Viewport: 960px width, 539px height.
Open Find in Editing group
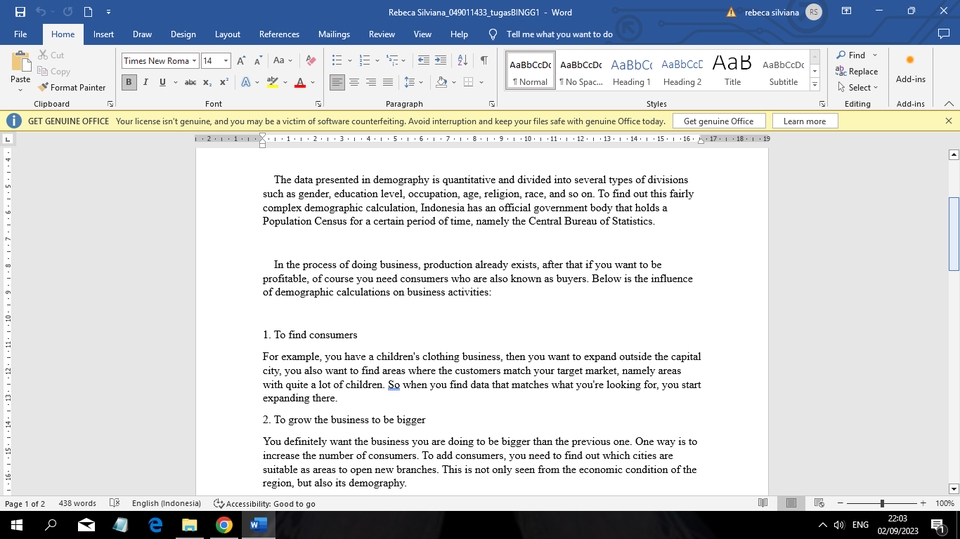pos(850,55)
